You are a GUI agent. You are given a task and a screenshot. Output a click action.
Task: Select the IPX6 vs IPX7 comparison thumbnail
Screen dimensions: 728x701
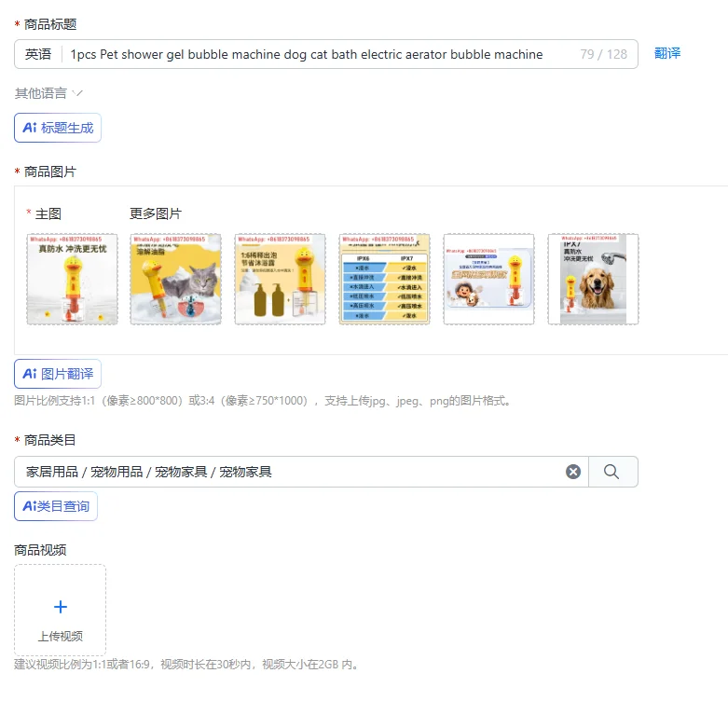pyautogui.click(x=384, y=279)
